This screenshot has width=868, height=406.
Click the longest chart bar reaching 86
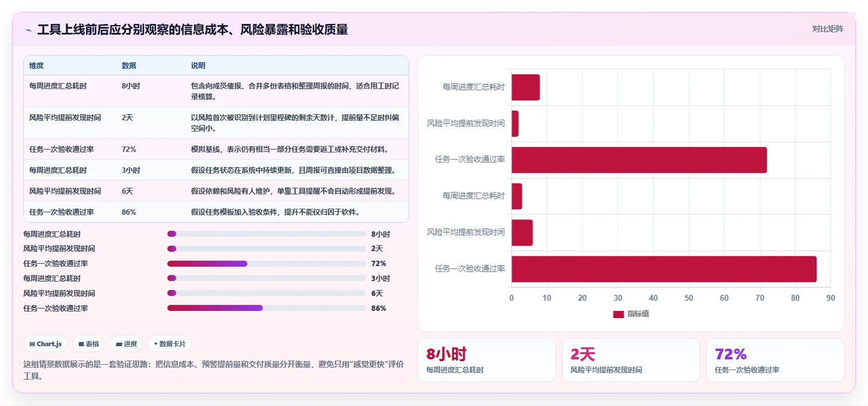click(664, 269)
